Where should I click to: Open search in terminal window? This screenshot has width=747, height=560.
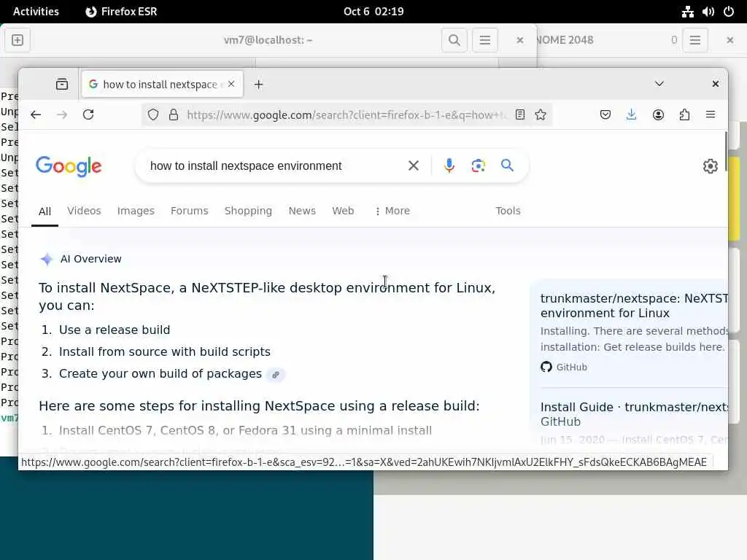[x=454, y=40]
